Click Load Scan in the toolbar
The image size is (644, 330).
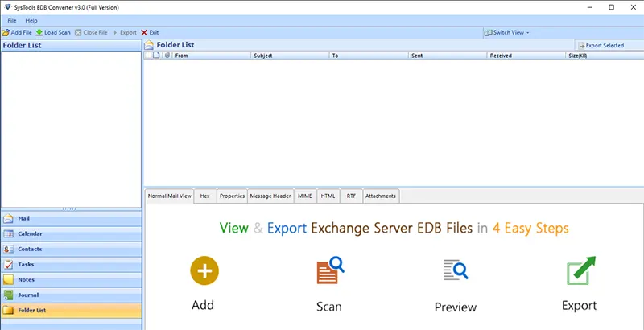[x=53, y=32]
